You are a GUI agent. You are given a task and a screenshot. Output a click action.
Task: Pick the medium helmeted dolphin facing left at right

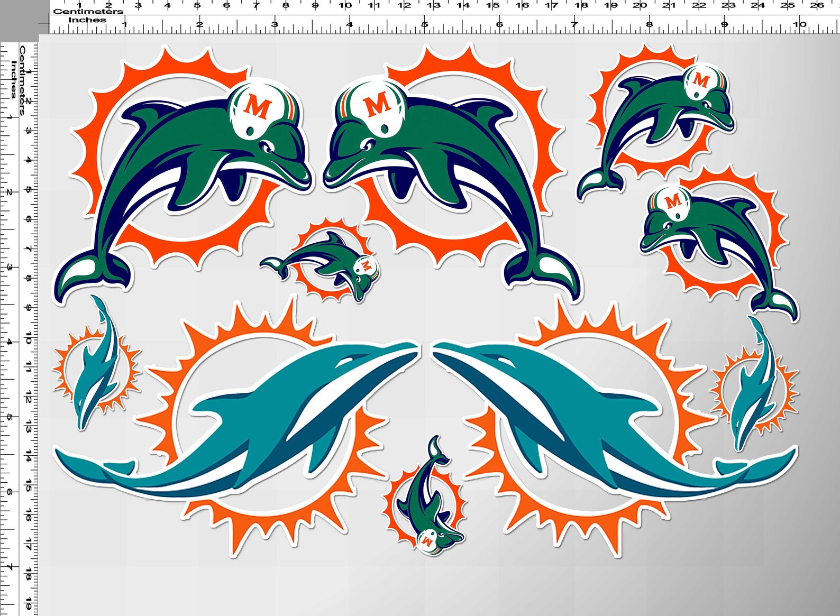pyautogui.click(x=719, y=244)
